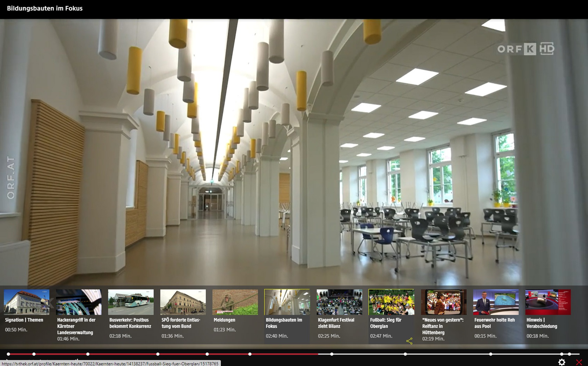
Task: Open the SPÖ forderte Entlastung thumbnail
Action: 183,302
